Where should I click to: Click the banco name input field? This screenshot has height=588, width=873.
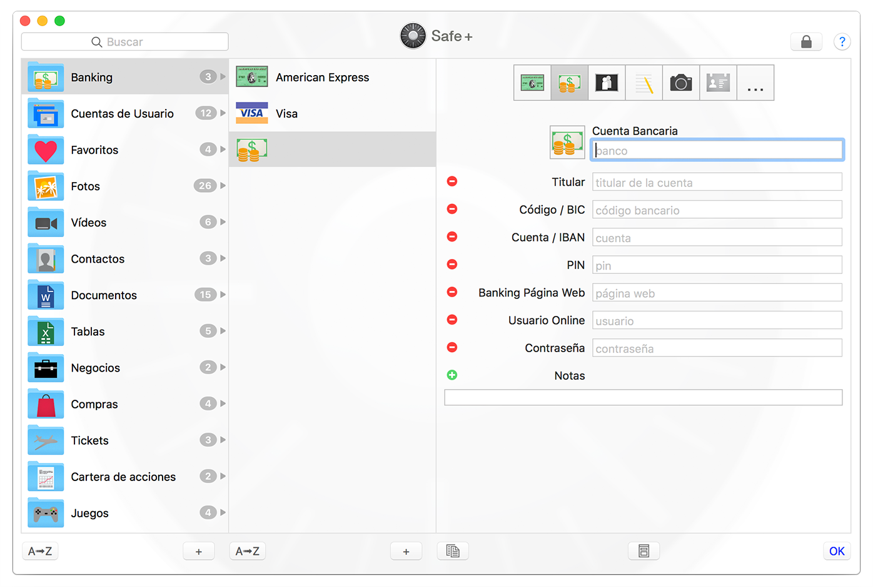717,150
